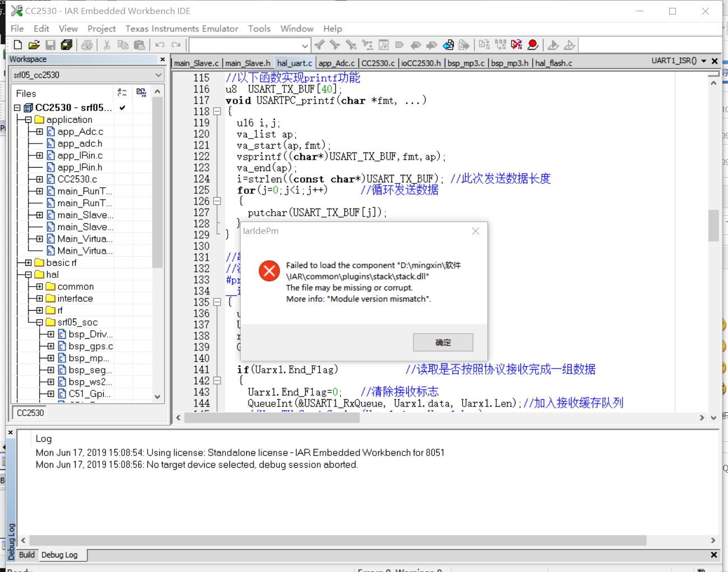Click the Save All toolbar icon
The image size is (728, 572).
67,45
